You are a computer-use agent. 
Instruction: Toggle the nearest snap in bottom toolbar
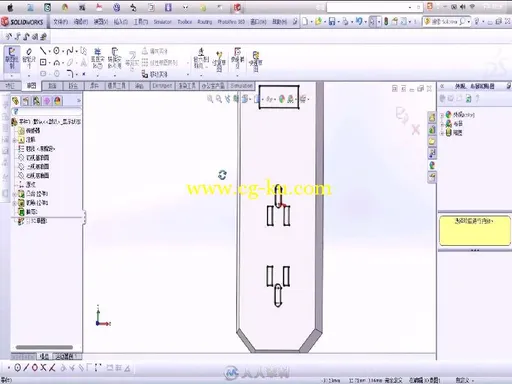[x=52, y=368]
